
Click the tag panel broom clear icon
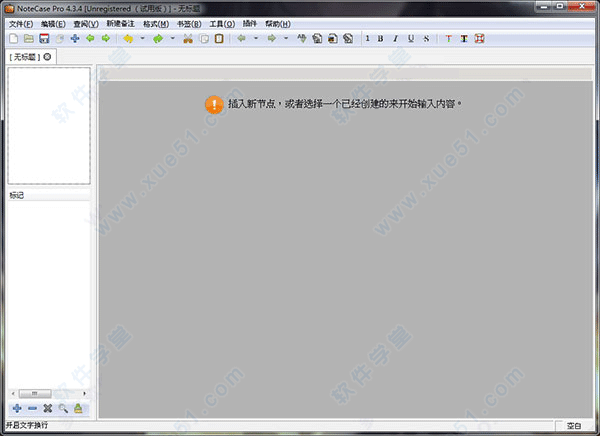78,408
